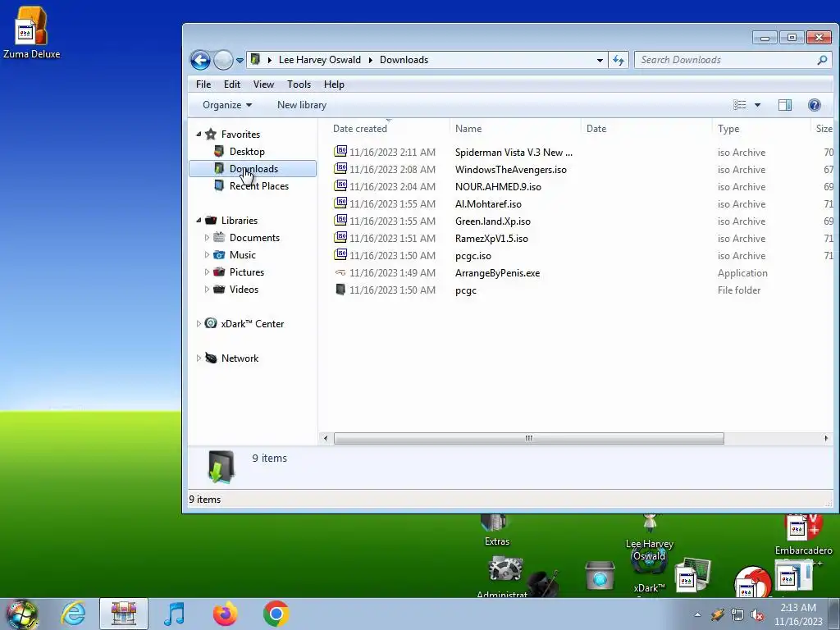Open the view options dropdown arrow
The height and width of the screenshot is (630, 840).
tap(757, 105)
